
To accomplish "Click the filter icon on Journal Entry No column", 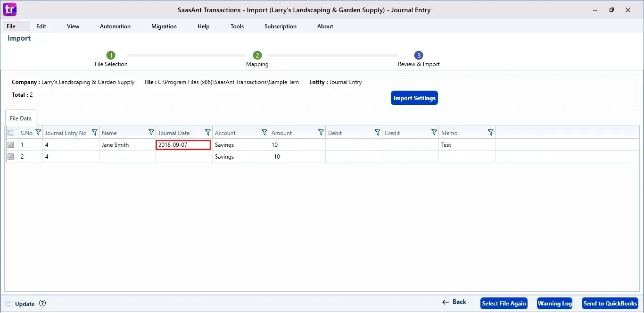I will (x=94, y=133).
